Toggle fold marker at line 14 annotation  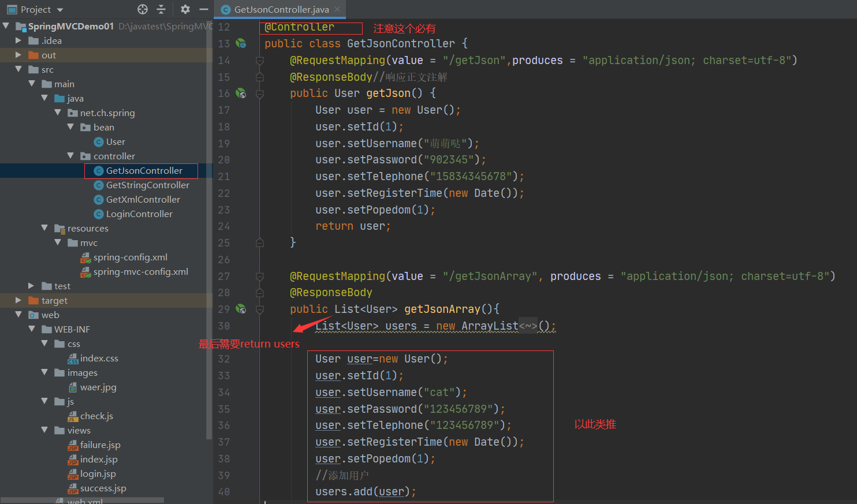click(260, 61)
